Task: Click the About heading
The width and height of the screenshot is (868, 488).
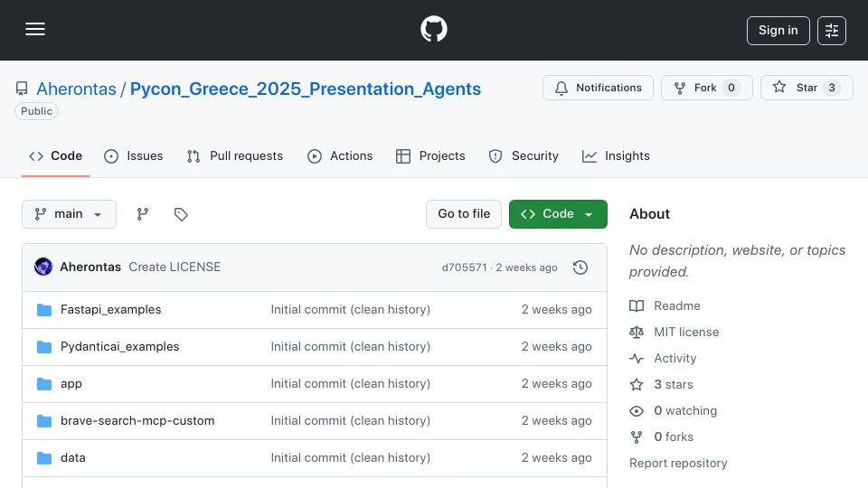Action: coord(649,214)
